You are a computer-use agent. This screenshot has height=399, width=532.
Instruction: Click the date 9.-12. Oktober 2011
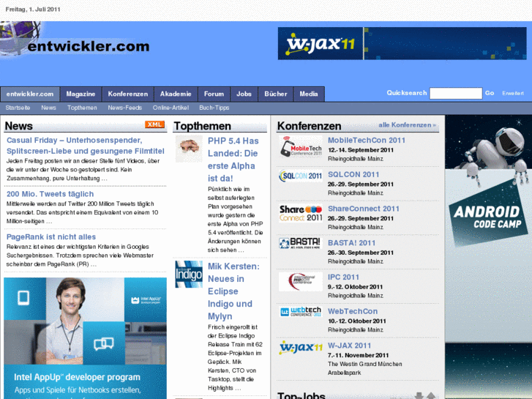[355, 287]
